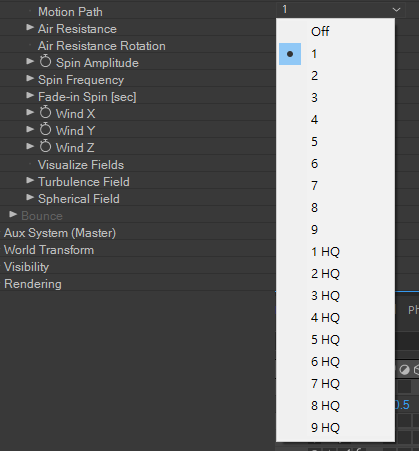Expand the Turbulence Field group
419x451 pixels.
pyautogui.click(x=30, y=181)
